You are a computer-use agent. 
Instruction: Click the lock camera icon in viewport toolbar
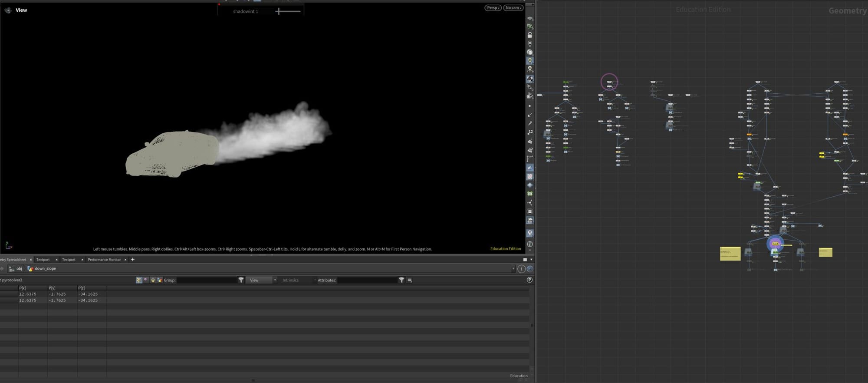click(529, 35)
